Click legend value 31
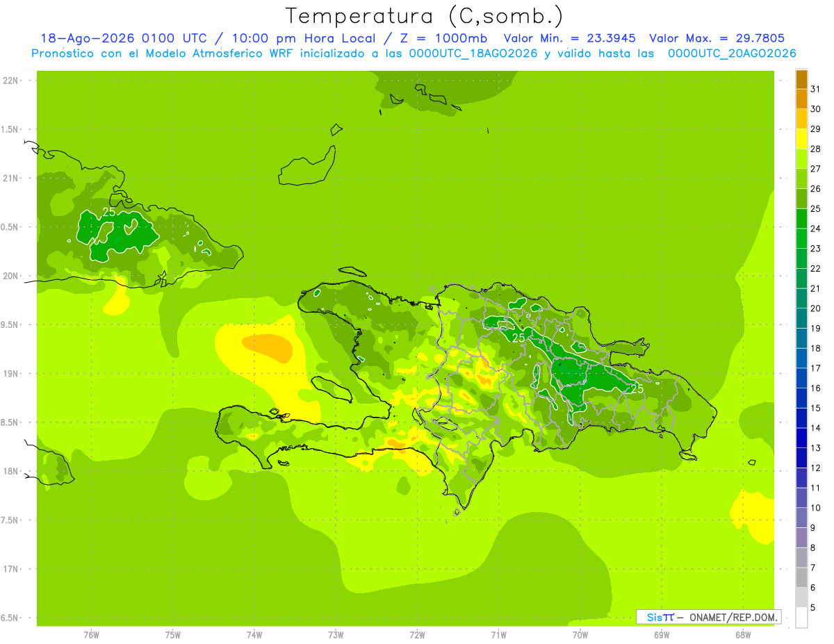Image resolution: width=834 pixels, height=644 pixels. [x=815, y=89]
